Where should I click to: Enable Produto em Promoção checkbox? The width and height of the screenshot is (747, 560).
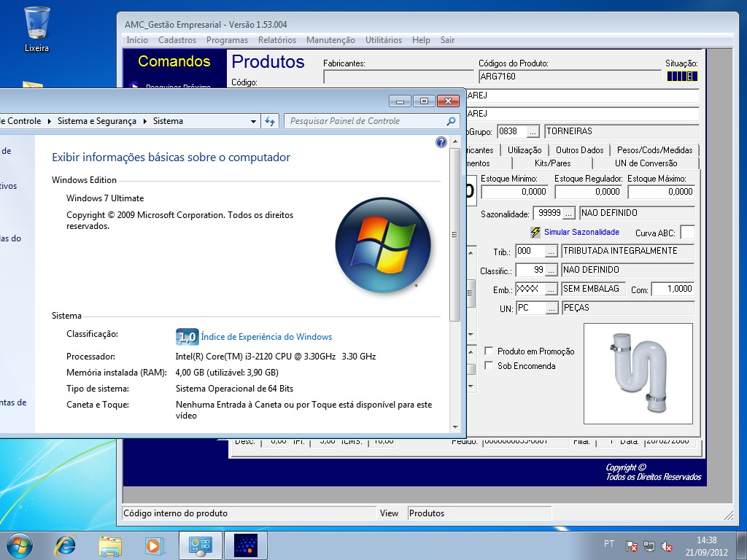coord(488,351)
